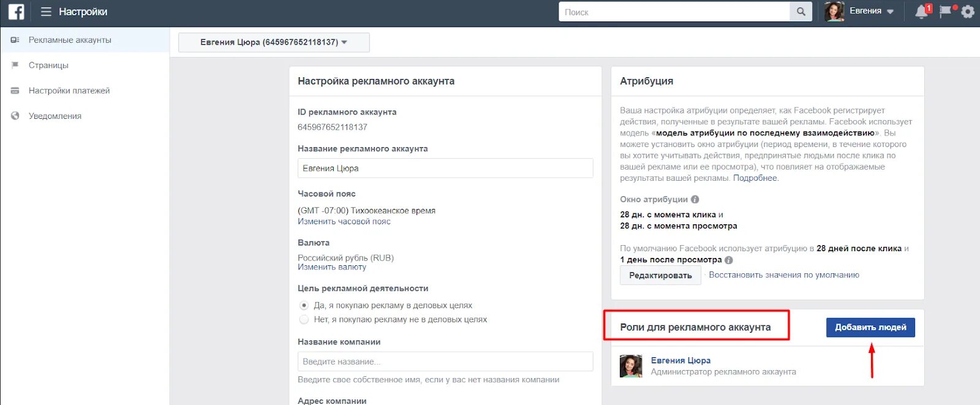This screenshot has width=980, height=405.
Task: Click the Поиск search field
Action: (x=674, y=12)
